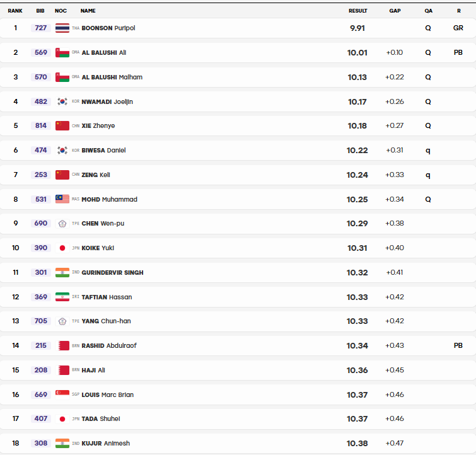Select bib number 308 badge
Viewport: 476px width, 455px height.
(x=41, y=443)
